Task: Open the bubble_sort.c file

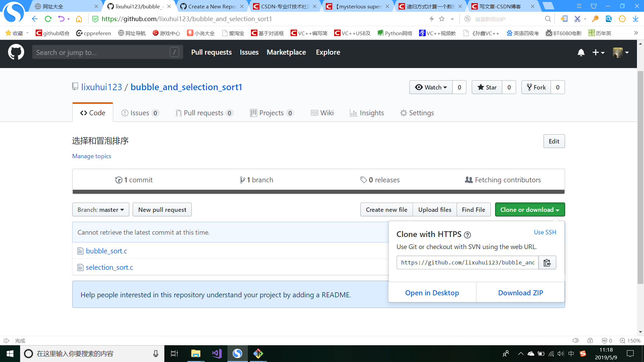Action: point(106,251)
